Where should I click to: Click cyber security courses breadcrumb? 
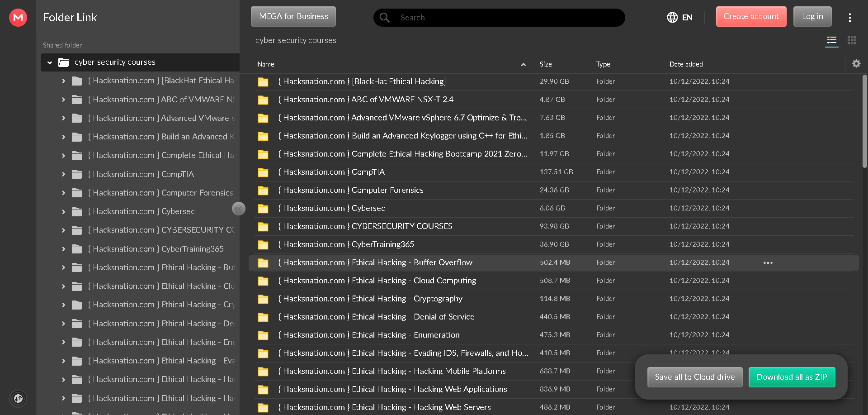[x=296, y=40]
